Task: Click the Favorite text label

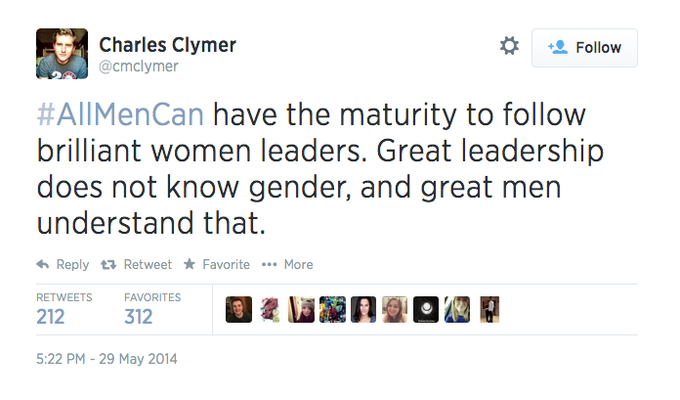Action: (x=226, y=264)
